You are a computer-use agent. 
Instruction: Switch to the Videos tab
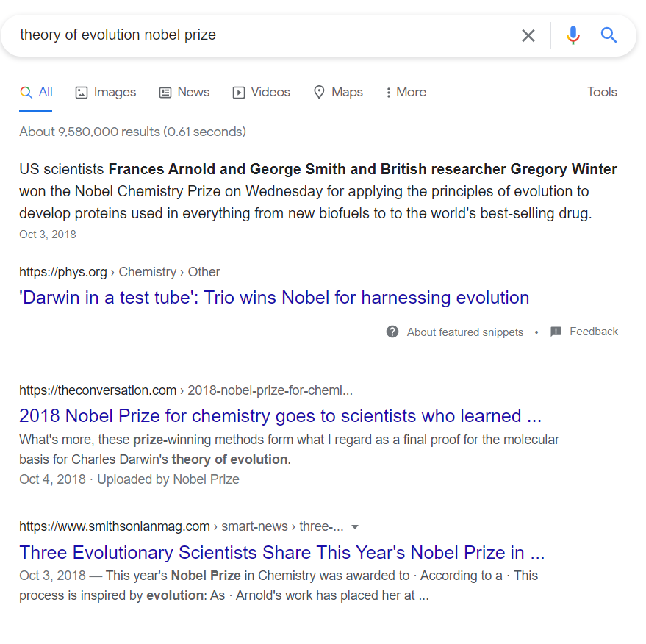point(261,93)
